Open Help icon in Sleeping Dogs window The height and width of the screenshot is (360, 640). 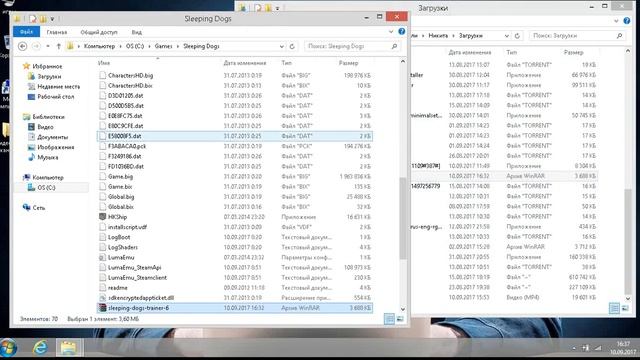coord(402,31)
